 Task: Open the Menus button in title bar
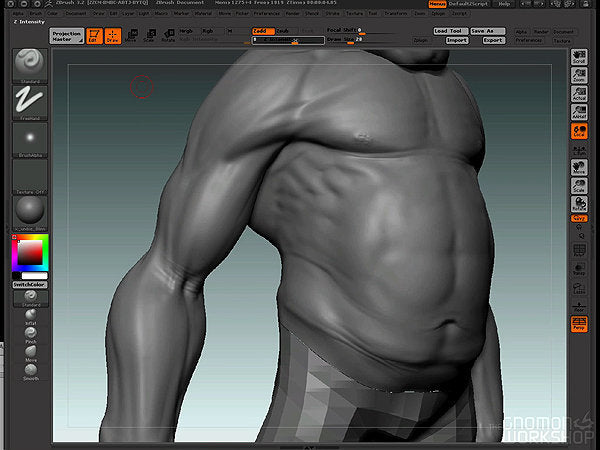(437, 4)
